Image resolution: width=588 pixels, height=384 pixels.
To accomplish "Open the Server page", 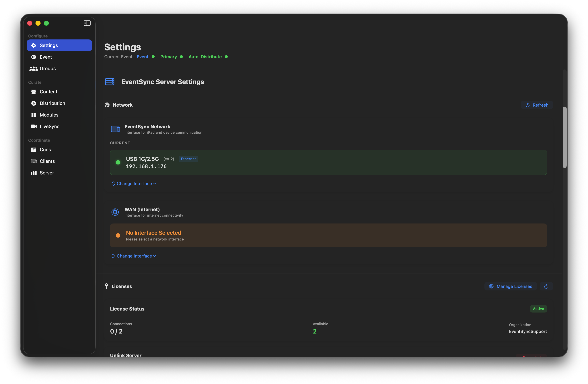I will click(59, 173).
